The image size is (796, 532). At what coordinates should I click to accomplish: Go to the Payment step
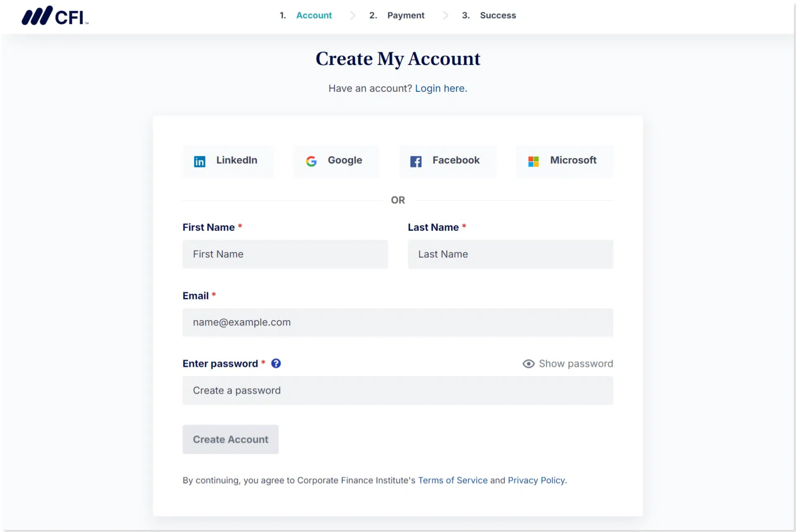click(x=405, y=15)
